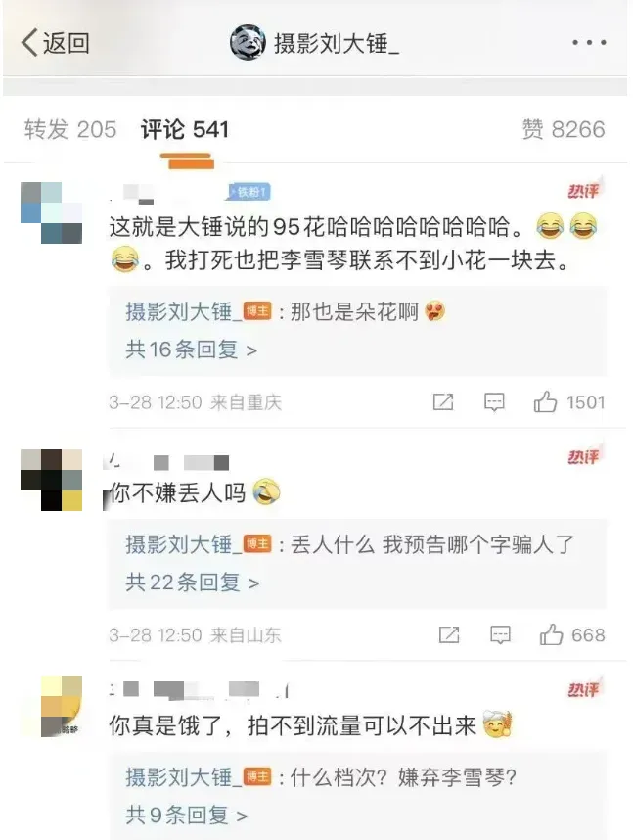Repost the second comment from 山东

(x=449, y=634)
